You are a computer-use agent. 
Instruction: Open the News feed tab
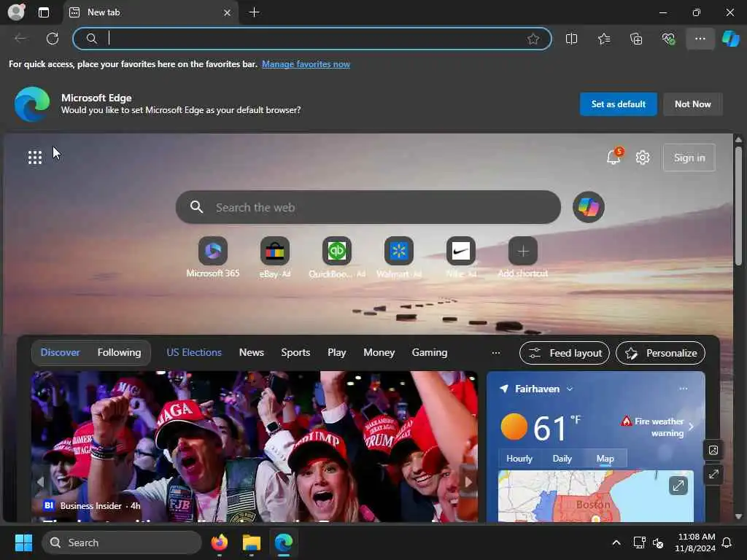252,353
